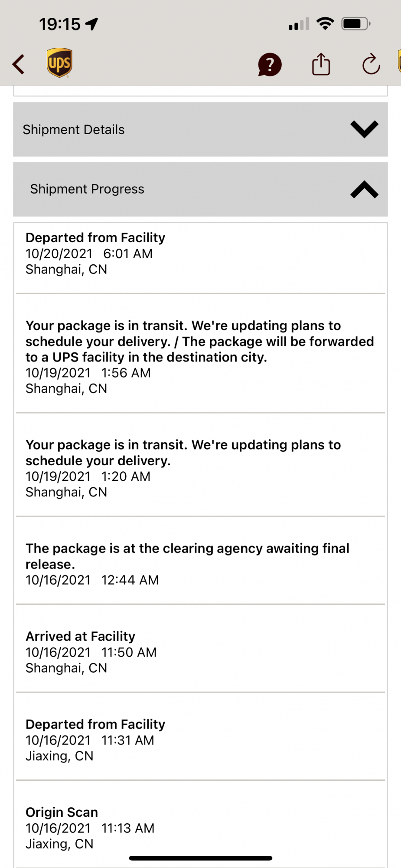Tap the partial UPS icon at right edge

(398, 62)
